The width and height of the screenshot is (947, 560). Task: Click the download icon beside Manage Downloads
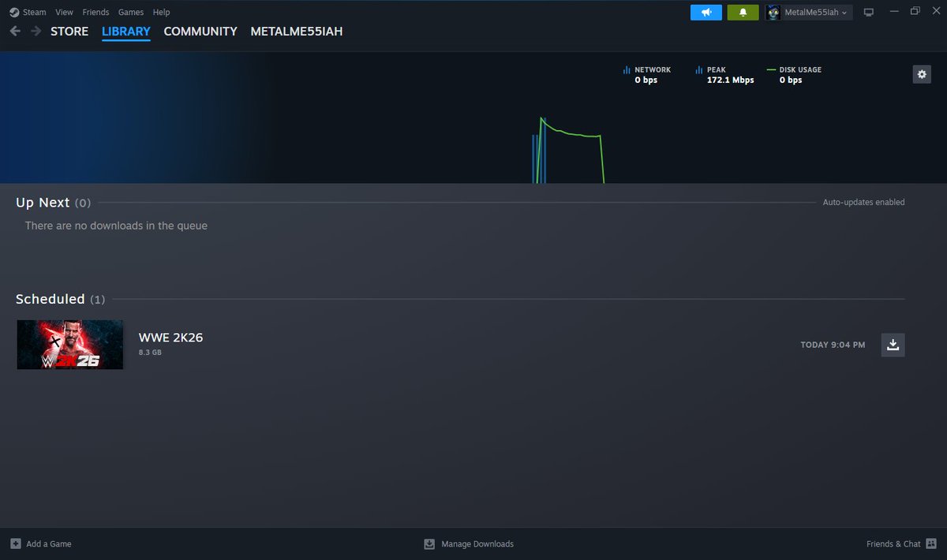pyautogui.click(x=429, y=543)
